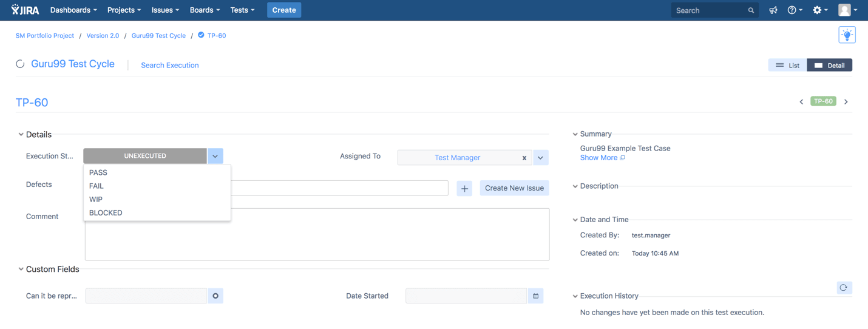Open the Boards menu
The width and height of the screenshot is (868, 329).
tap(205, 10)
